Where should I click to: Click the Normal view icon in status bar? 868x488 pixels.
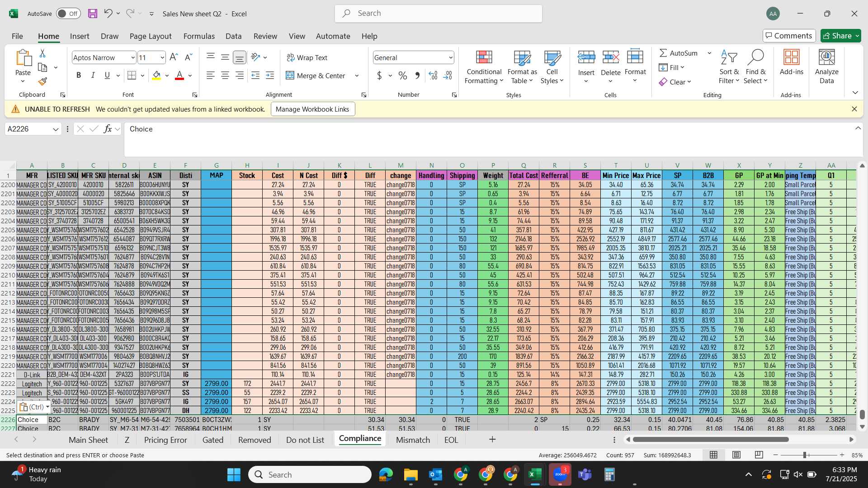pos(713,455)
